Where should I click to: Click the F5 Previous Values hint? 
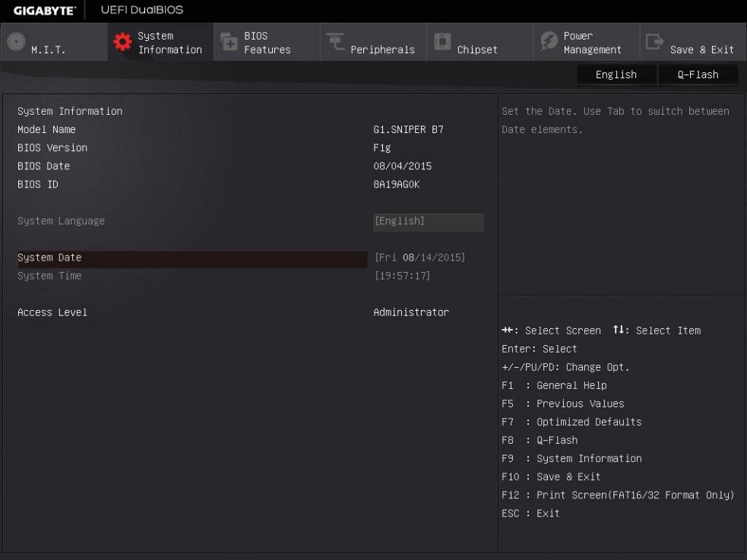click(562, 403)
